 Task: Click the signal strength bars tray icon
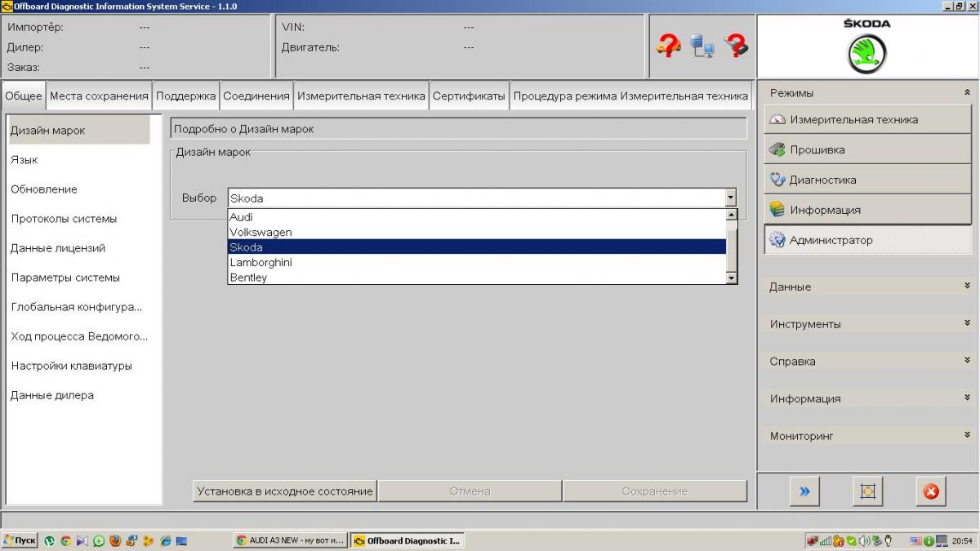pyautogui.click(x=826, y=540)
